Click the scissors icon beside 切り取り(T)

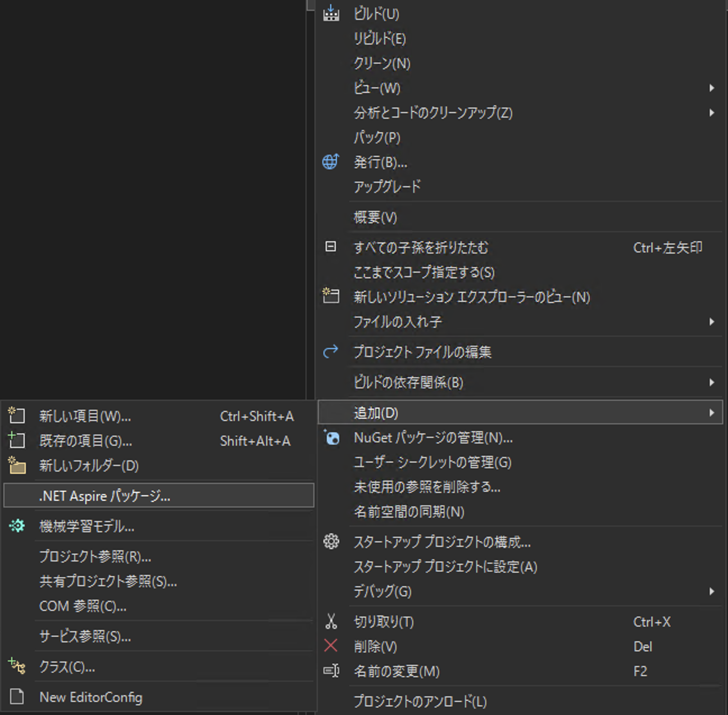point(331,621)
